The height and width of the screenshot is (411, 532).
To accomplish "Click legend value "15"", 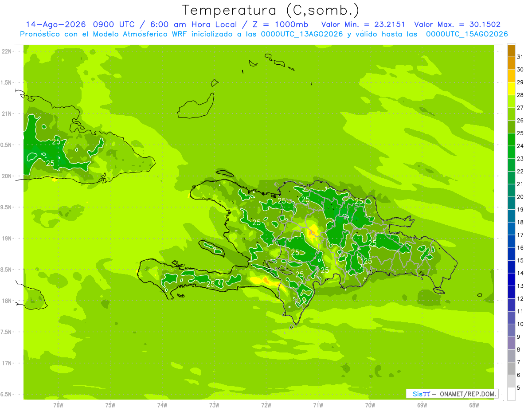I will [520, 261].
